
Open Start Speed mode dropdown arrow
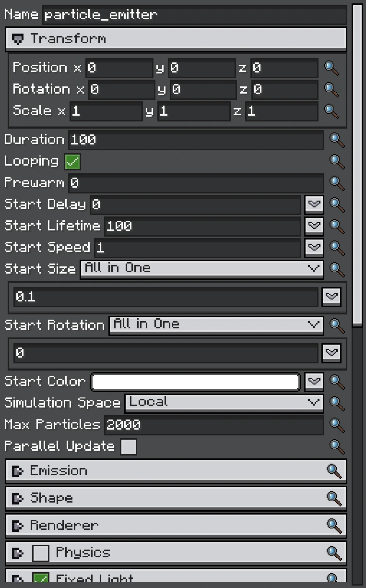tap(314, 248)
